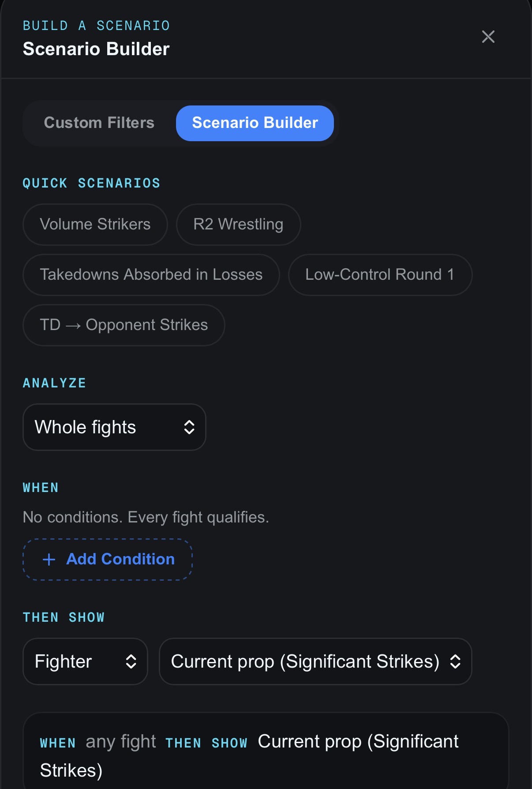Select the Low-Control Round 1 scenario
Screen dimensions: 532x789
380,275
